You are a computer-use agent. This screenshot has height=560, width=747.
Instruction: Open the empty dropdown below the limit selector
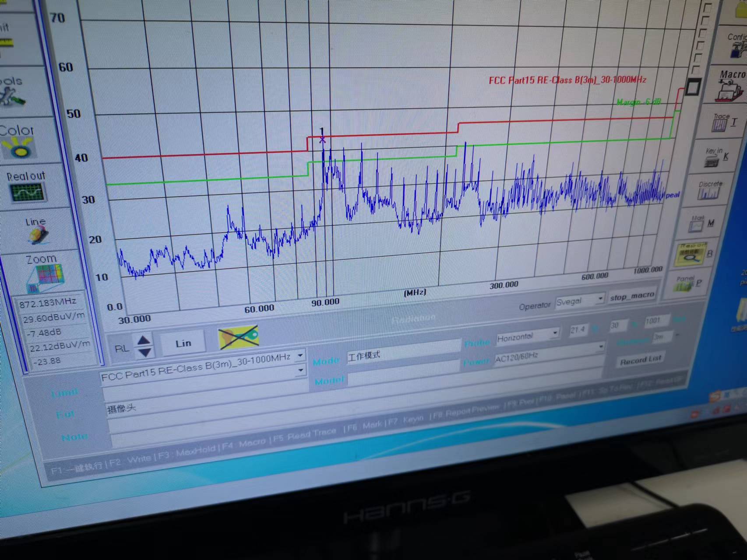300,371
